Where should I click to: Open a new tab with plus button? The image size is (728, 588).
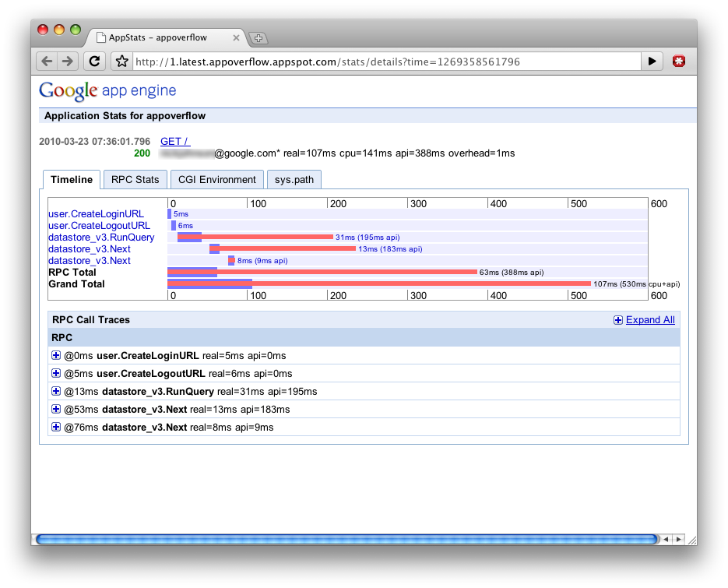coord(258,37)
